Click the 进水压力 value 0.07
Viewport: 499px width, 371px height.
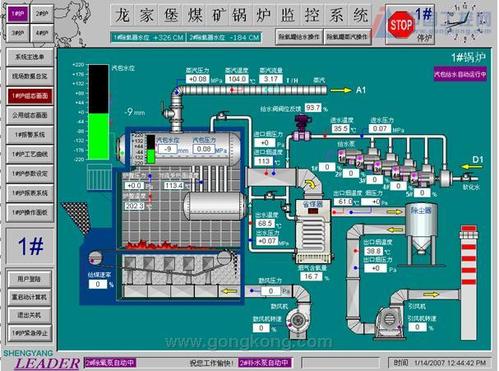click(380, 129)
